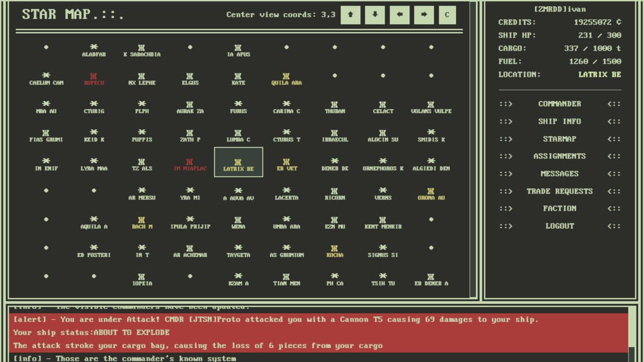Select the VOLANS VULPE system
644x362 pixels.
431,107
